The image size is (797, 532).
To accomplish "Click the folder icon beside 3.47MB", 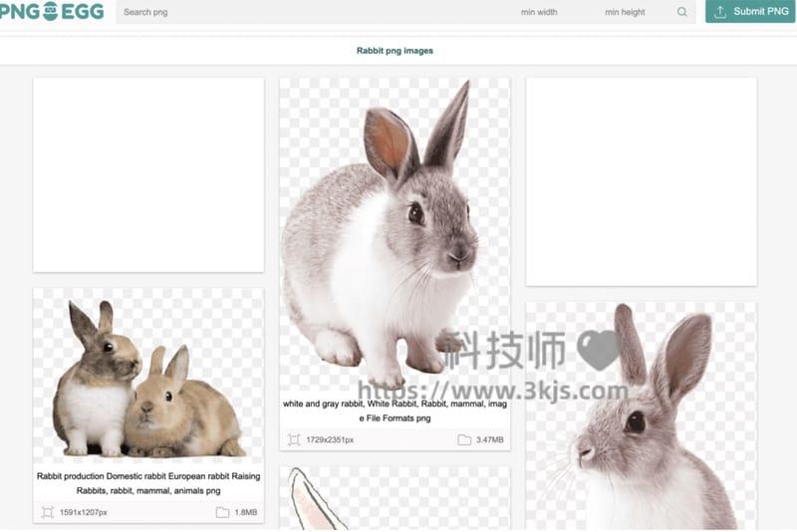I will click(464, 439).
